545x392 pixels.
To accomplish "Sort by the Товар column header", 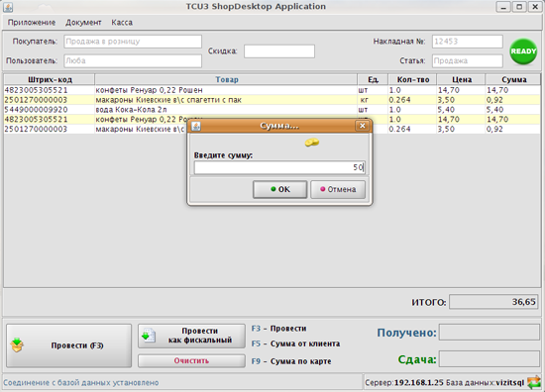I will [226, 79].
